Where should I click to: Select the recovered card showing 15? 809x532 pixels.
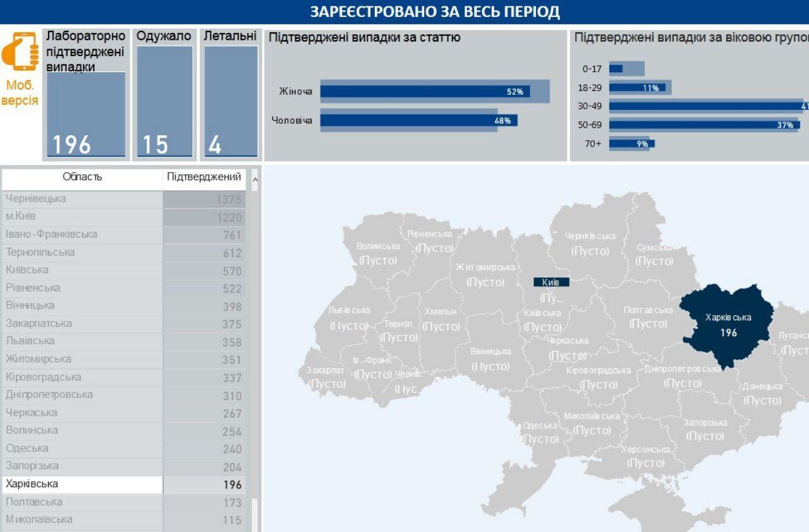164,101
